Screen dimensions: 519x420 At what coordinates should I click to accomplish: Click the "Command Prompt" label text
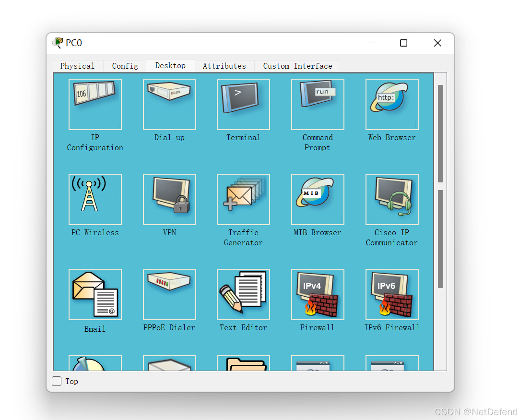pyautogui.click(x=318, y=143)
